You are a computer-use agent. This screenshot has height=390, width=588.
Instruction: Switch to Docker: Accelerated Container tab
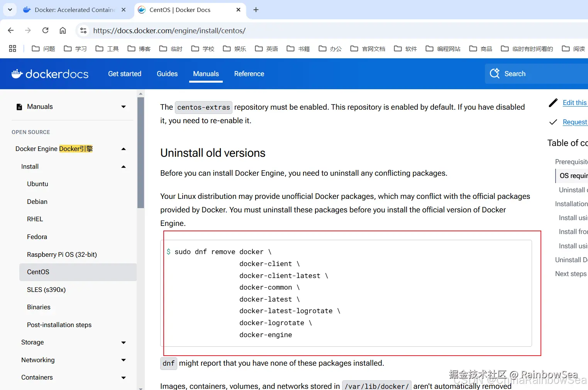pyautogui.click(x=75, y=10)
